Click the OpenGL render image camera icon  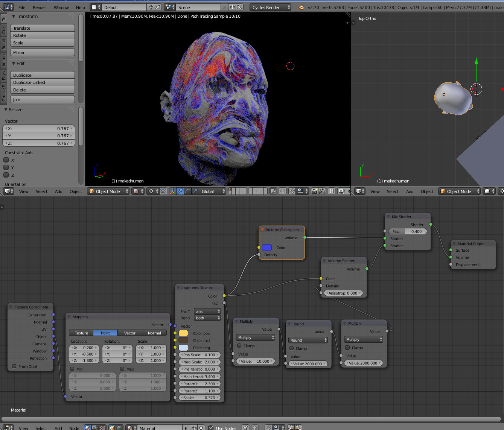click(x=314, y=191)
